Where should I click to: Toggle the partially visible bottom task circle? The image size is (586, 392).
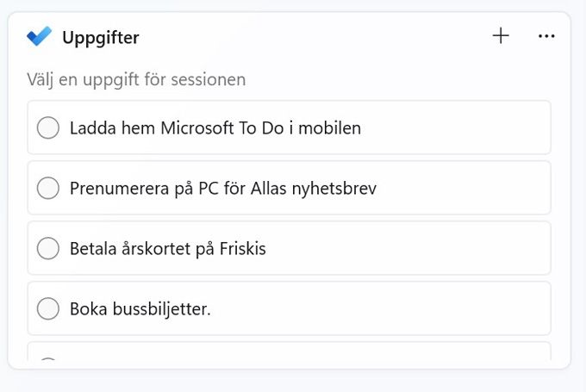[48, 359]
